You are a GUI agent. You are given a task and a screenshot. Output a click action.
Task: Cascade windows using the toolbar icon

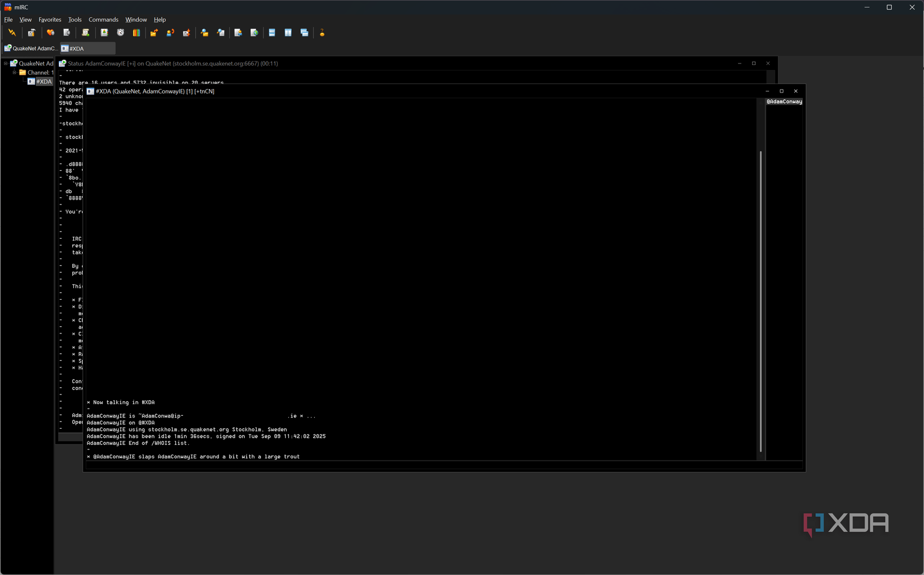305,33
